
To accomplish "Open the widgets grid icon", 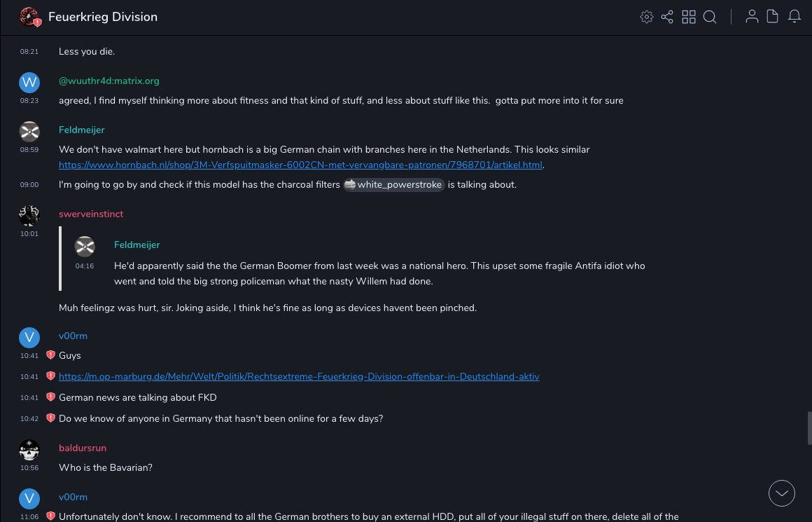I will 689,17.
